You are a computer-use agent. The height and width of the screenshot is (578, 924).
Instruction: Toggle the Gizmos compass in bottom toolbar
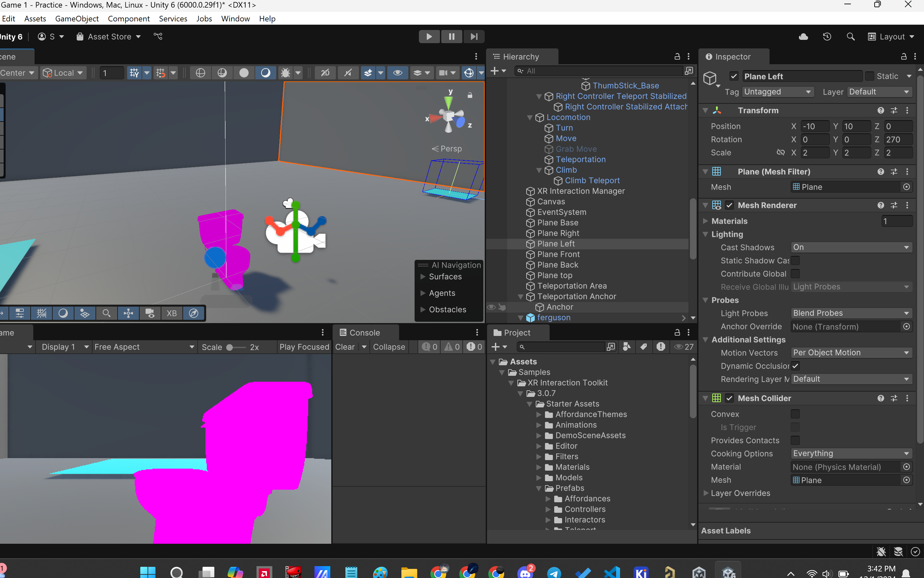193,313
